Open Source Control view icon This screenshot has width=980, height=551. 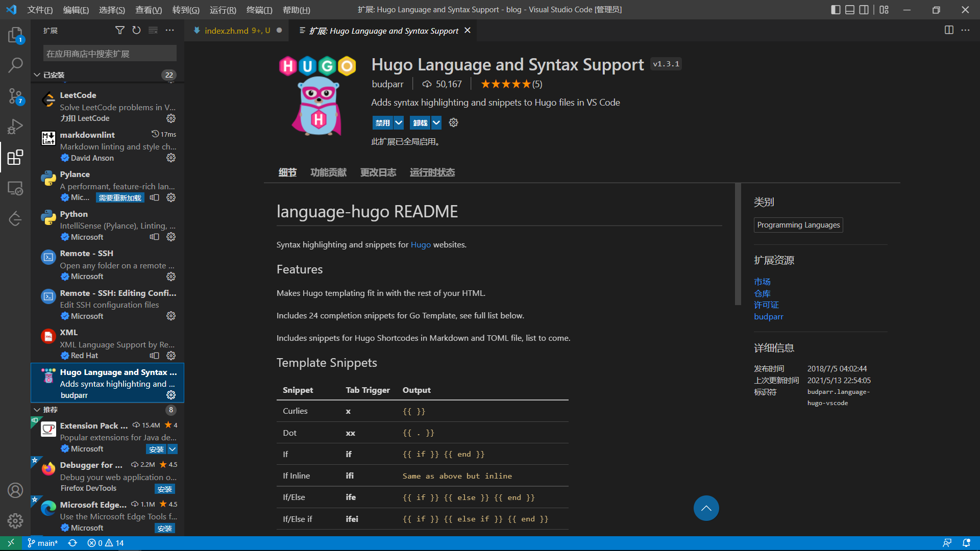[x=15, y=95]
